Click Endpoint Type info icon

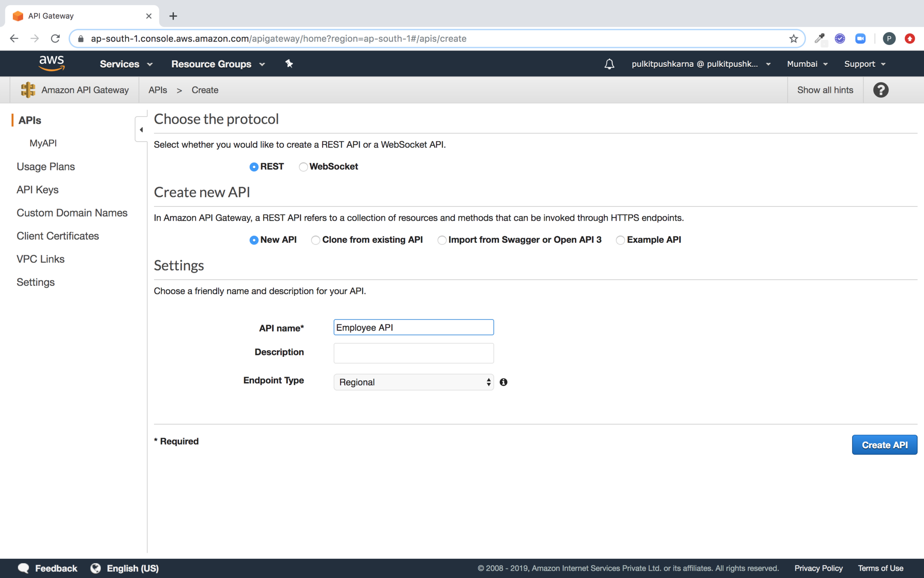coord(503,382)
